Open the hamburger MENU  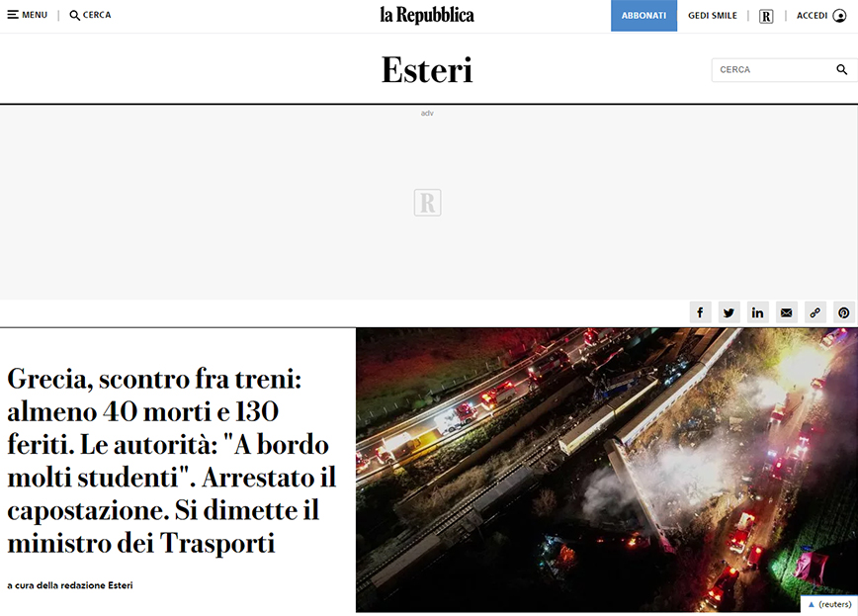28,16
